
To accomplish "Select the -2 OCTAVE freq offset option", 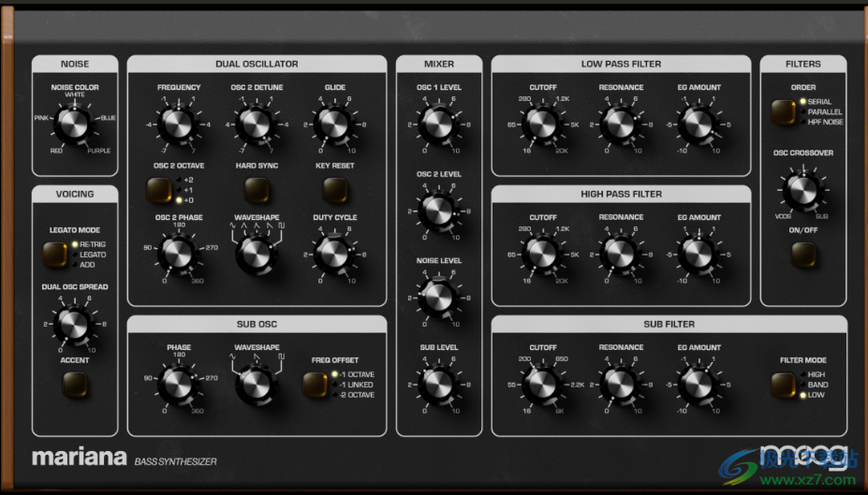I will [x=353, y=394].
